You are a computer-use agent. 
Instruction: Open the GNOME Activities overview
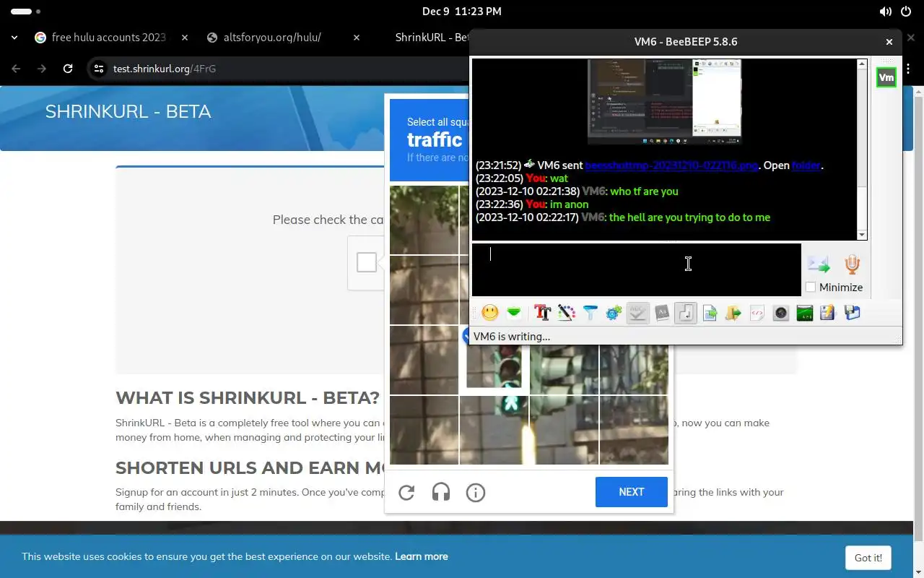pyautogui.click(x=26, y=12)
